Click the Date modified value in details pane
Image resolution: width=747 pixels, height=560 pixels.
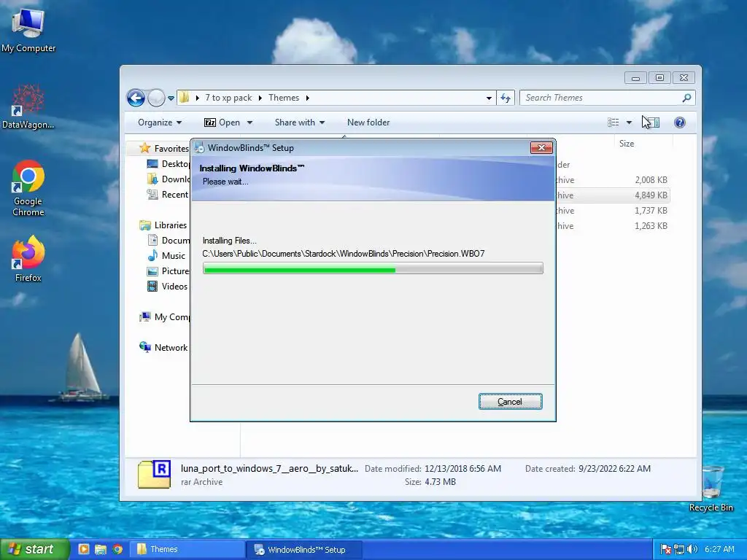click(x=462, y=469)
